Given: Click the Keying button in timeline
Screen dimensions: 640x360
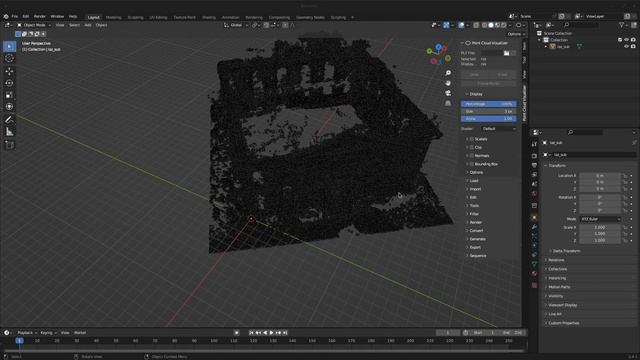Looking at the screenshot, I should pos(48,333).
